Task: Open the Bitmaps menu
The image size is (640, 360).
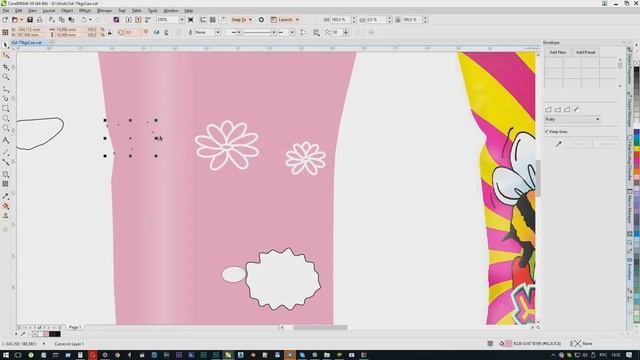Action: tap(104, 11)
